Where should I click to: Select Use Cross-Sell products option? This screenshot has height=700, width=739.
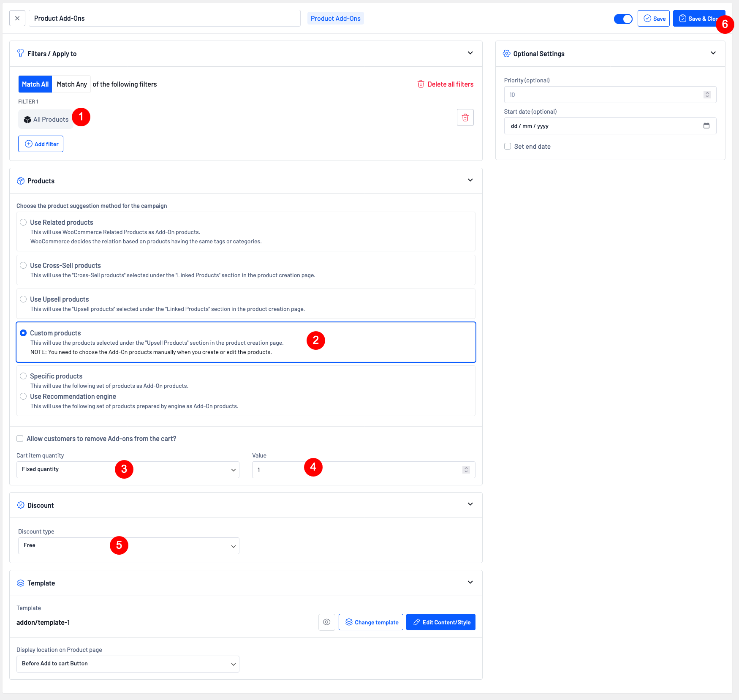coord(23,265)
